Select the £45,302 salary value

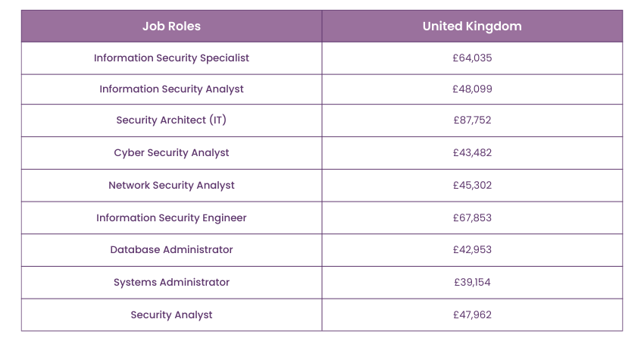tap(472, 186)
